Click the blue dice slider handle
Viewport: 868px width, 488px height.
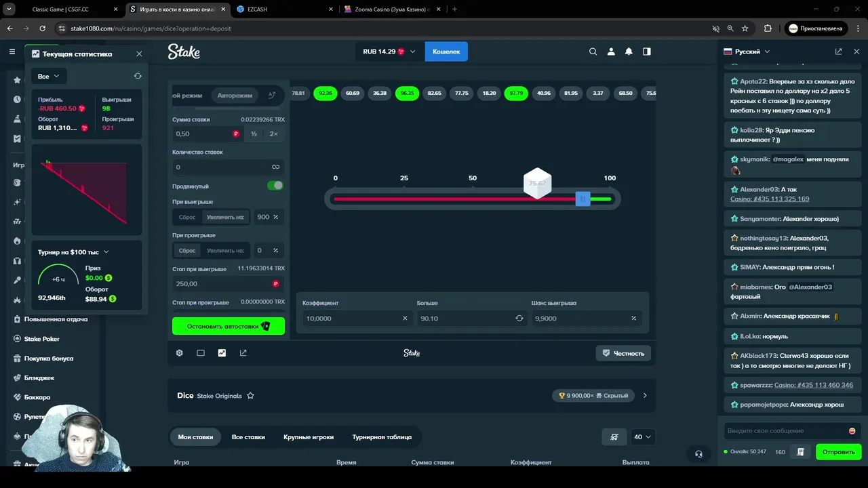(583, 199)
